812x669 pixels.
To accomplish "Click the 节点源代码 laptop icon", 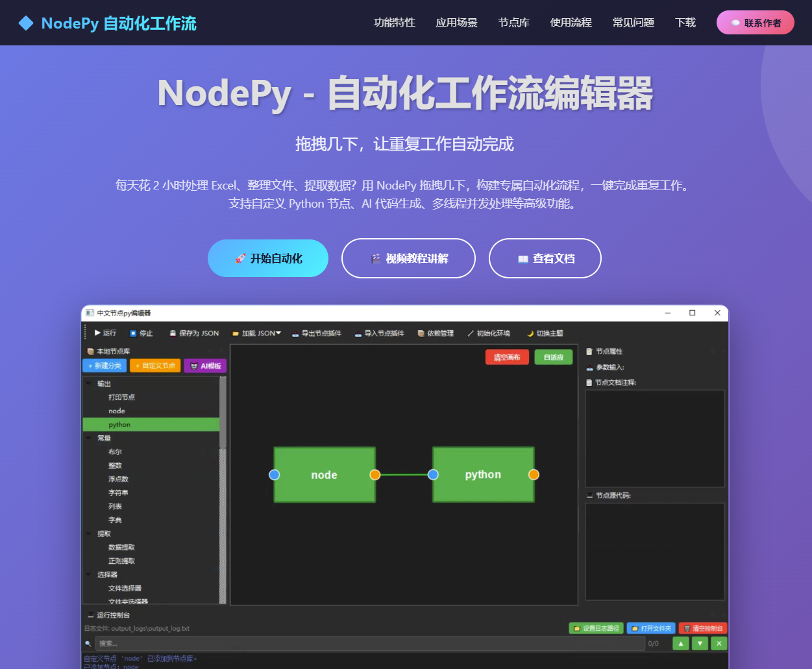I will pos(589,496).
